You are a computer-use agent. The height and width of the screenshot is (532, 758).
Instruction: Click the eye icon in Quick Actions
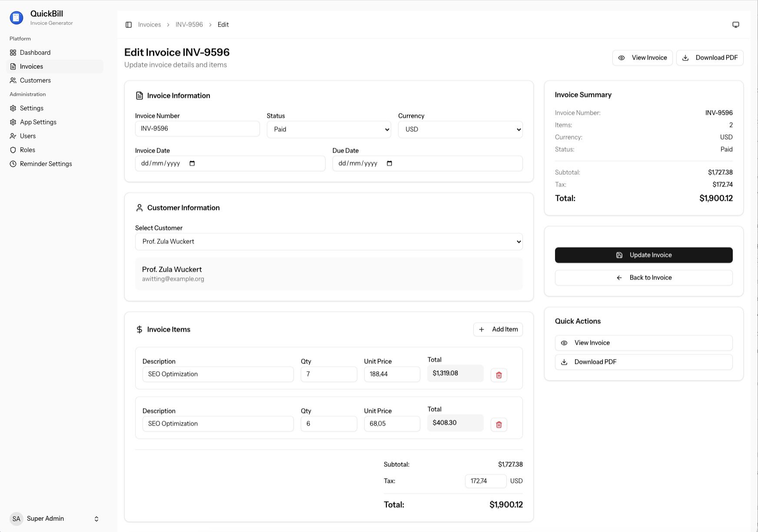[x=564, y=343]
